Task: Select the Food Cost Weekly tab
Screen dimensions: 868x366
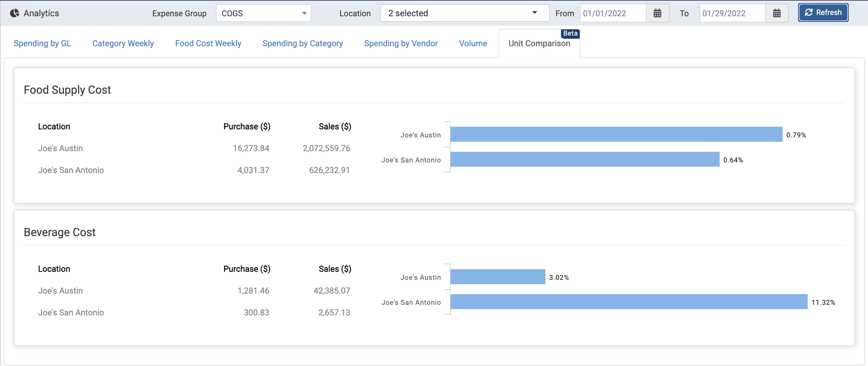Action: tap(208, 43)
